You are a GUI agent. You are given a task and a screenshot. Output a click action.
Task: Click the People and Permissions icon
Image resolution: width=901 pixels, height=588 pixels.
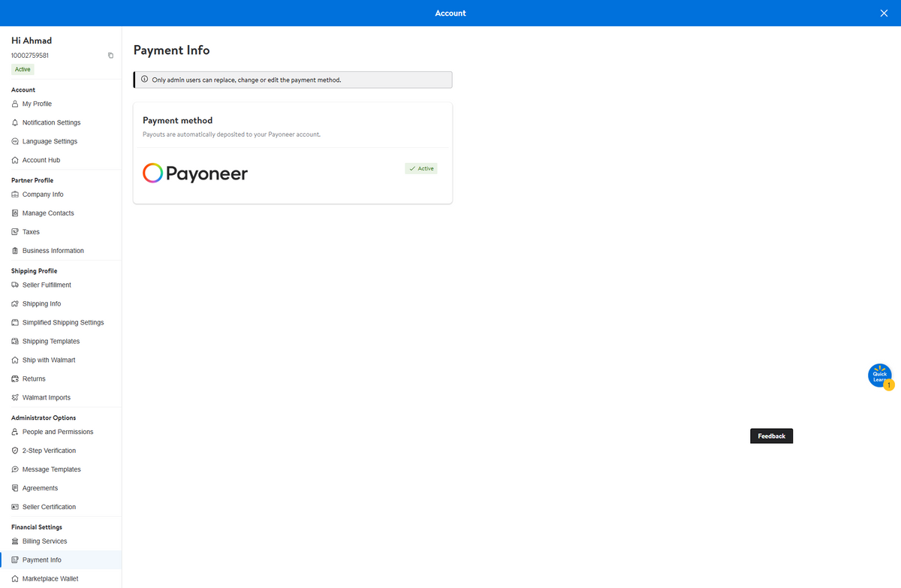coord(15,432)
